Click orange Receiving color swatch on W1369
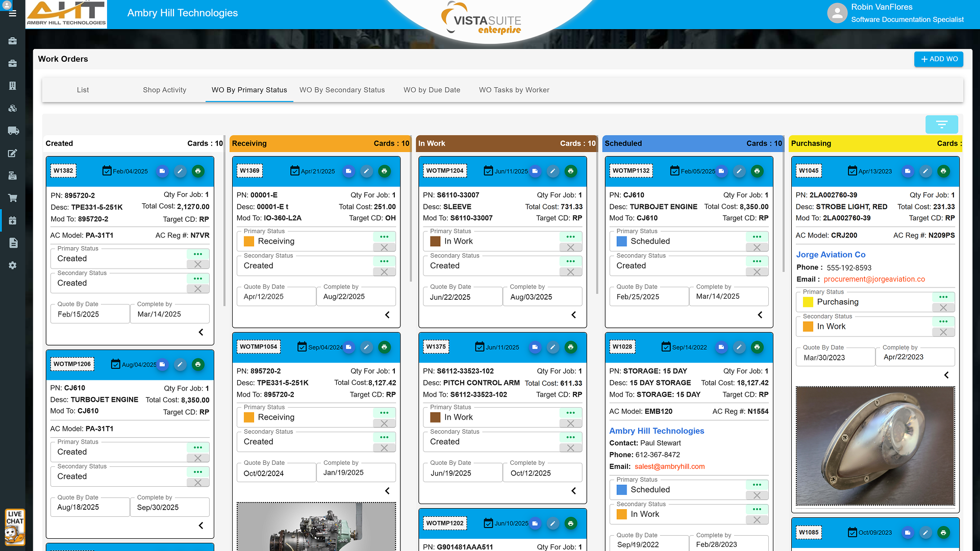Screen dimensions: 980x551 pos(249,241)
